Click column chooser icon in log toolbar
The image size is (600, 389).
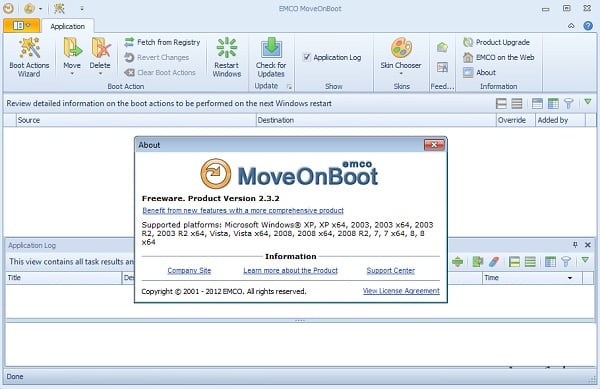(550, 262)
